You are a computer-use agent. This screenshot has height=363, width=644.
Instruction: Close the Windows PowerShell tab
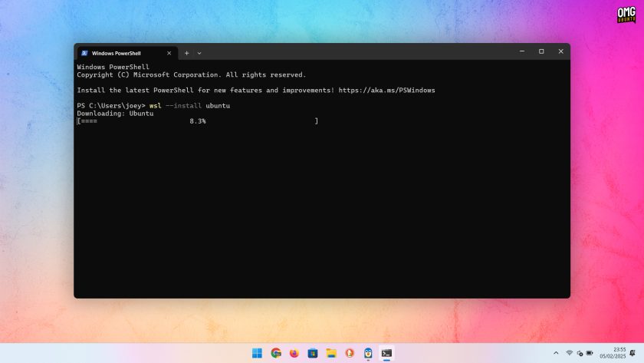(x=169, y=53)
